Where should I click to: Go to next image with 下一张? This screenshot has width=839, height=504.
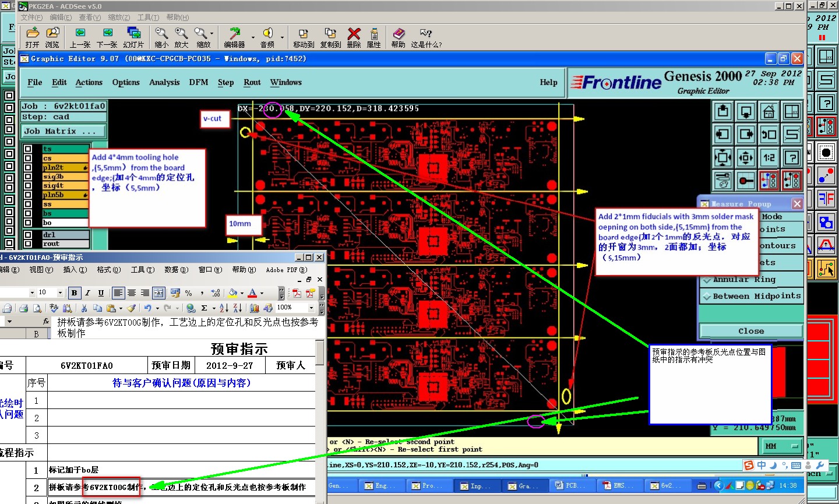click(x=107, y=37)
